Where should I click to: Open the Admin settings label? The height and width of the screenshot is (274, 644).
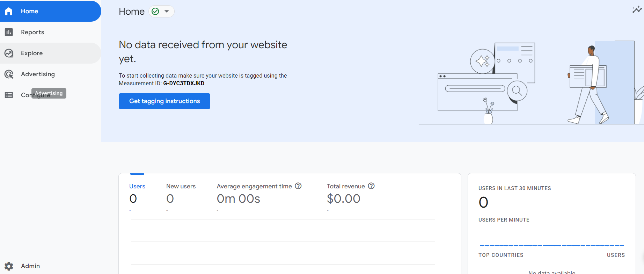click(30, 266)
